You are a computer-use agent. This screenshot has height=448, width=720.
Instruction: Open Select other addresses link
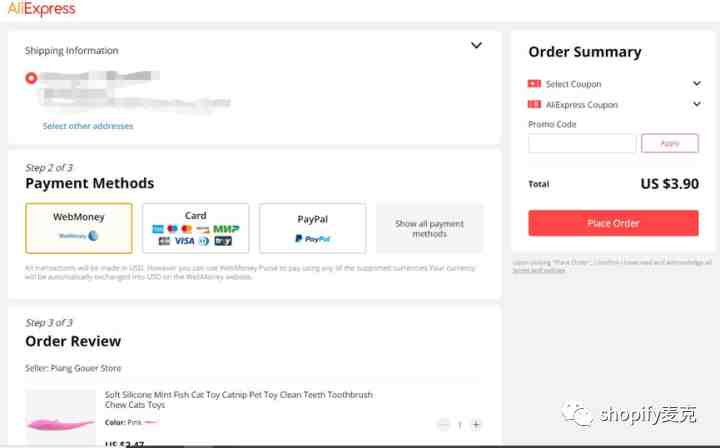click(x=88, y=126)
